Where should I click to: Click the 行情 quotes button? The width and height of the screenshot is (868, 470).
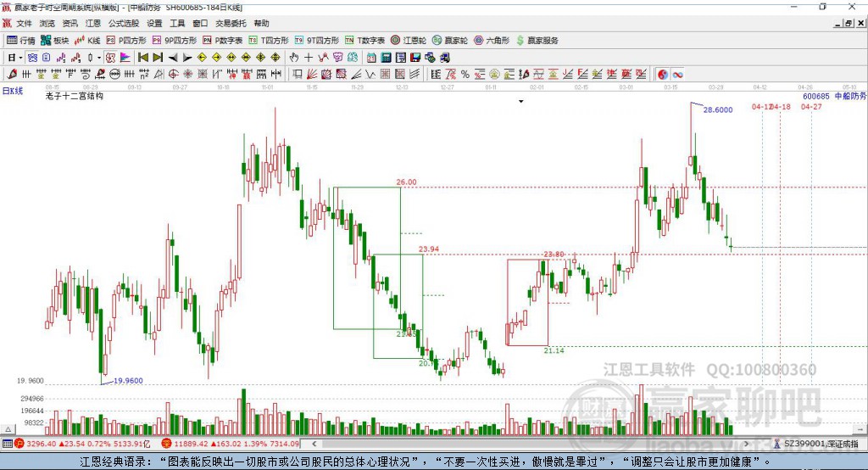[x=21, y=41]
